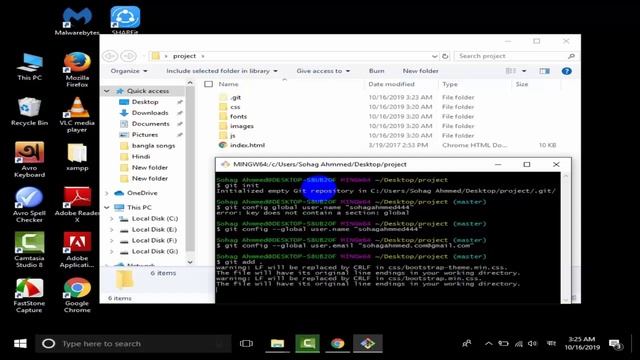
Task: Expand Local Disk (C:) node
Action: coord(112,219)
